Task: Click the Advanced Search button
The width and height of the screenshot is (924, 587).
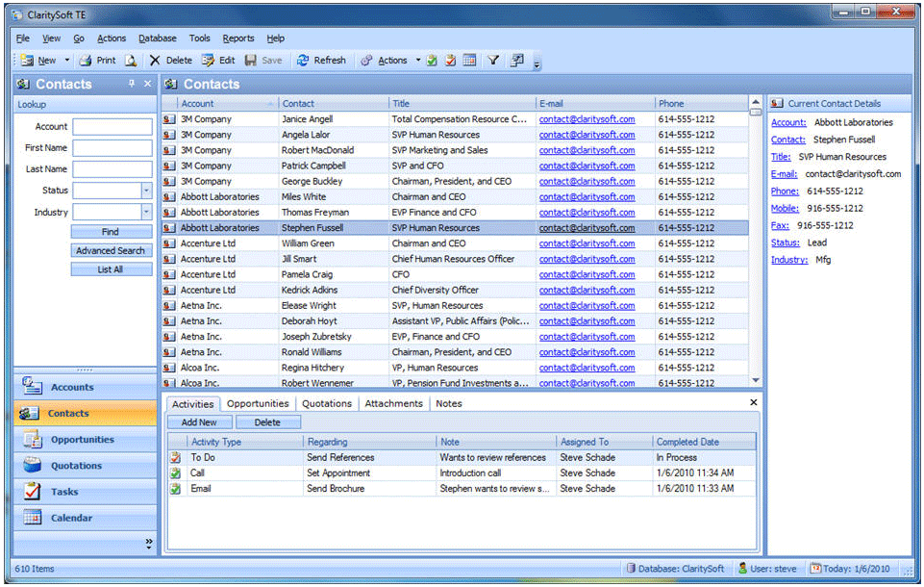Action: click(x=111, y=250)
